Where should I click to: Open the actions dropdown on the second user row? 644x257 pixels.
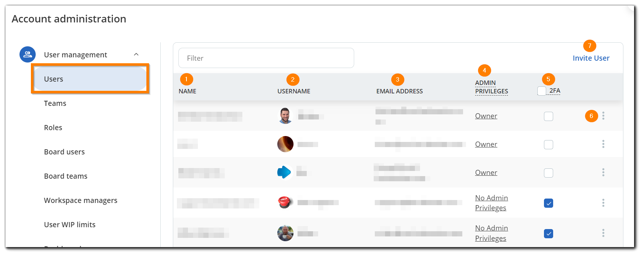(604, 144)
